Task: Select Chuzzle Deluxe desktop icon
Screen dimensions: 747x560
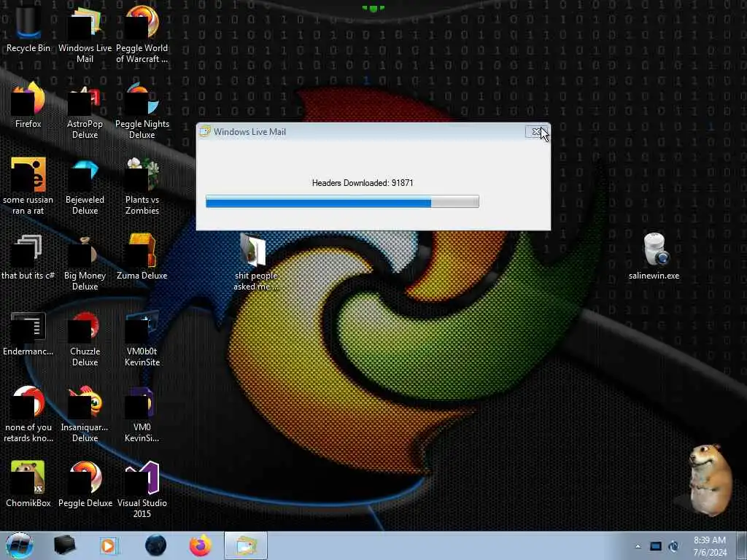Action: click(85, 338)
